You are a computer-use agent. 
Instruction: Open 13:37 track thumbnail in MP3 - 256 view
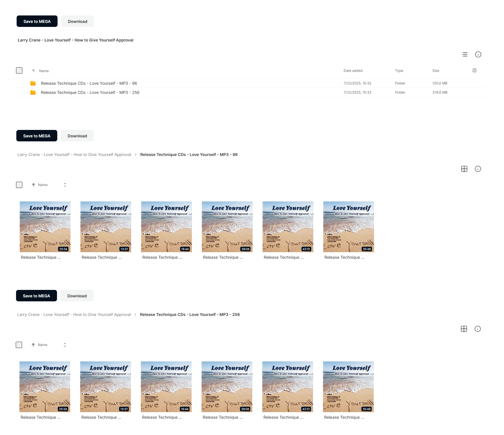105,387
